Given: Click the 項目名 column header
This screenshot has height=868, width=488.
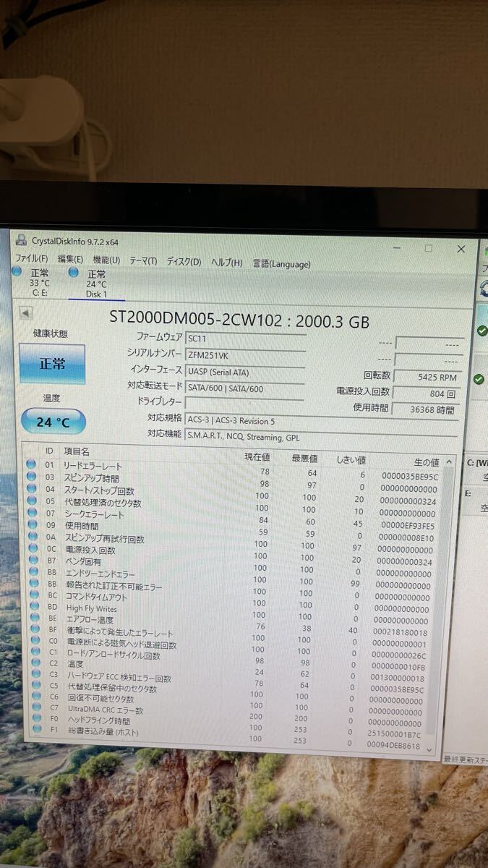Looking at the screenshot, I should [x=77, y=452].
